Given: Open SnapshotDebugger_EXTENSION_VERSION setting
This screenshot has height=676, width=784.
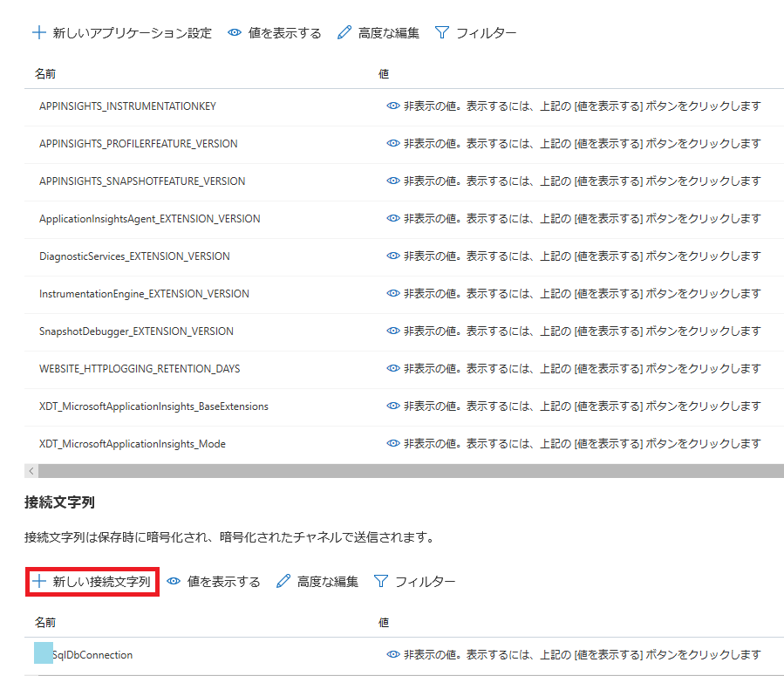Looking at the screenshot, I should tap(136, 331).
